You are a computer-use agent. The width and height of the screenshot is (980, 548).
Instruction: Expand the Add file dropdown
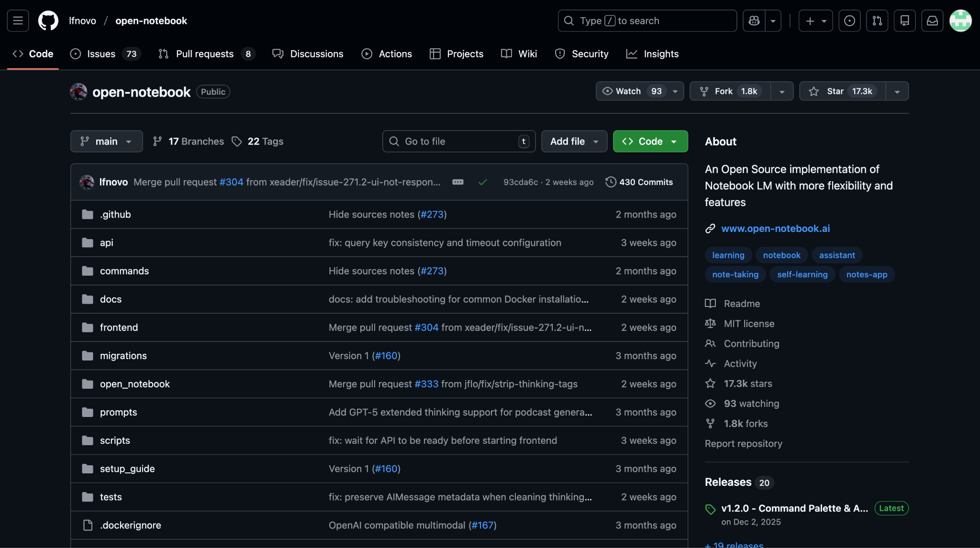click(x=574, y=142)
